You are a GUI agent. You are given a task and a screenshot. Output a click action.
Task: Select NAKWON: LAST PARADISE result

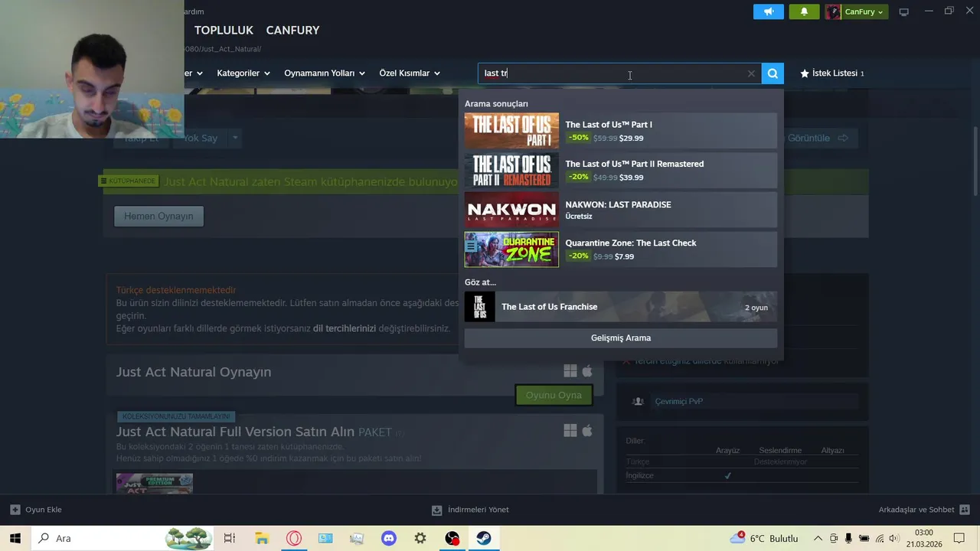[x=621, y=210]
